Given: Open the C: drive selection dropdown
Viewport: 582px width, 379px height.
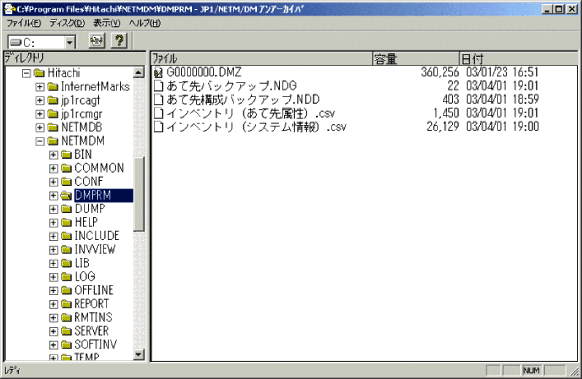Looking at the screenshot, I should point(70,43).
